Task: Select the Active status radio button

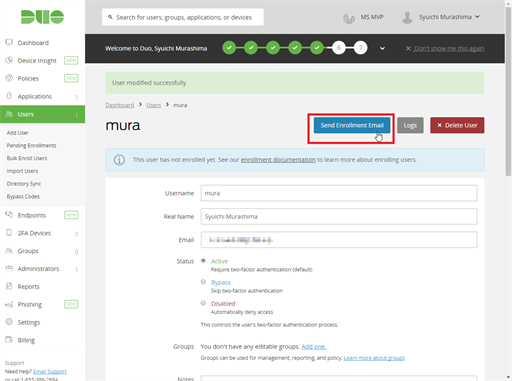Action: (x=203, y=261)
